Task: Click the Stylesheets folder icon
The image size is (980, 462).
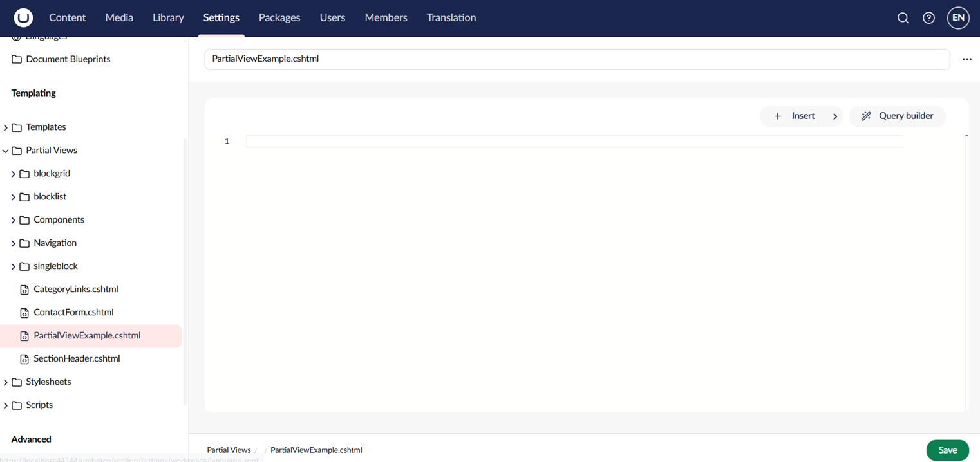Action: coord(17,382)
